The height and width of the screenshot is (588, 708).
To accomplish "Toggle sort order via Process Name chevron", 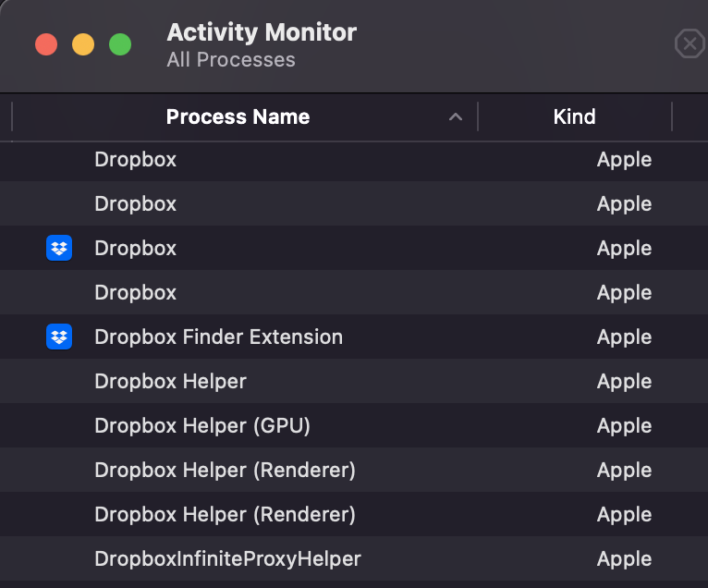I will (x=455, y=117).
